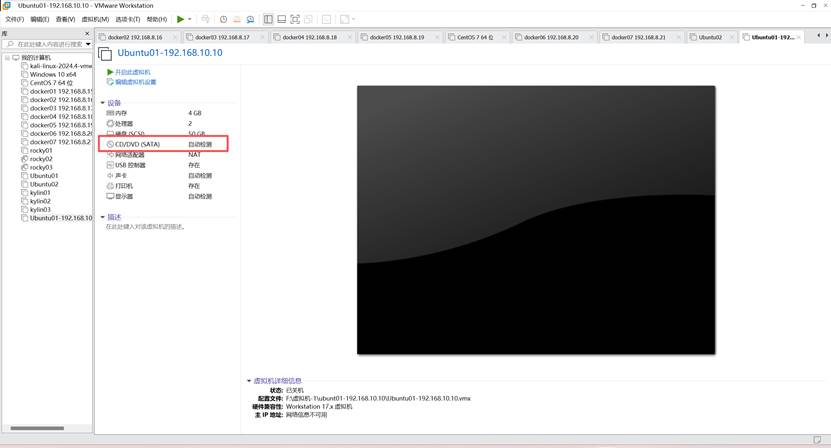Screen dimensions: 831x448
Task: Open the 查看(V) menu
Action: [x=65, y=19]
